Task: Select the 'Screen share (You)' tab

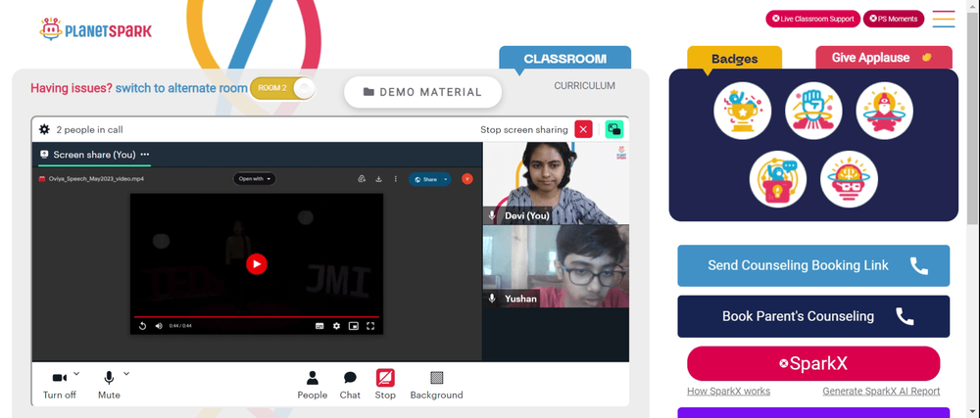Action: coord(94,155)
